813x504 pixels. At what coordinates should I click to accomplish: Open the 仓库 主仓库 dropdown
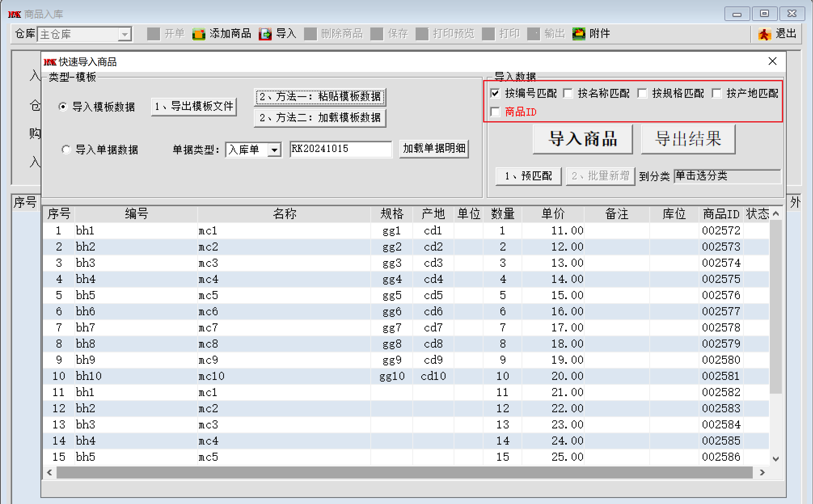[x=125, y=34]
